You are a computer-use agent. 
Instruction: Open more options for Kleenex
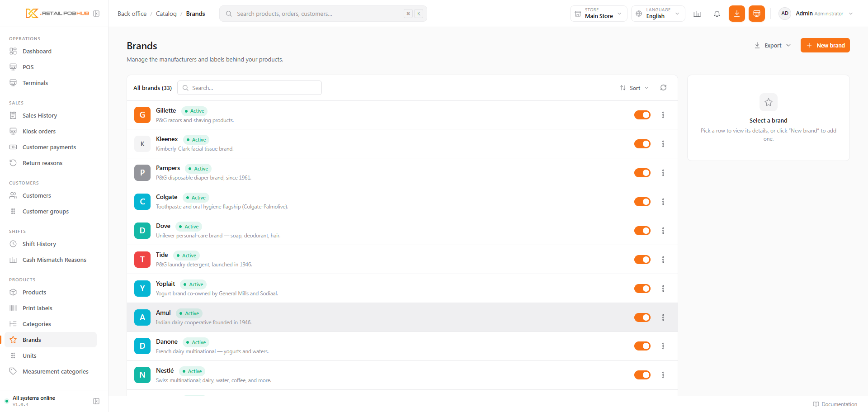[663, 144]
